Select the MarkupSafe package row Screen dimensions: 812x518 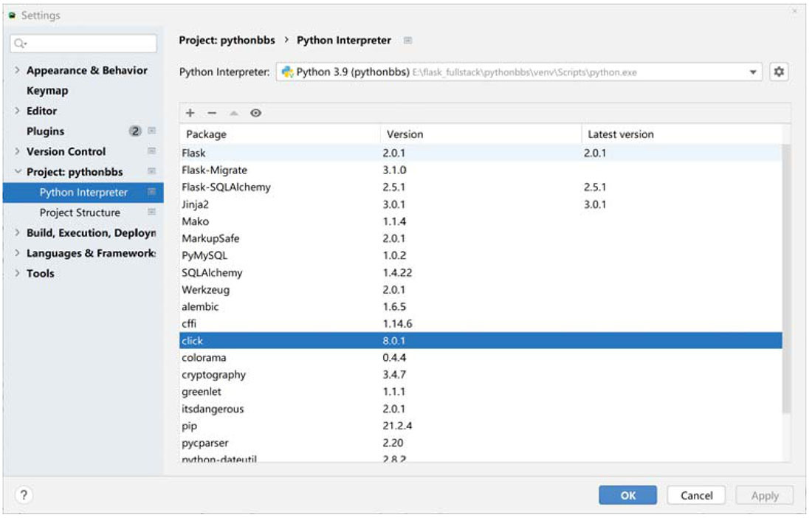coord(481,238)
